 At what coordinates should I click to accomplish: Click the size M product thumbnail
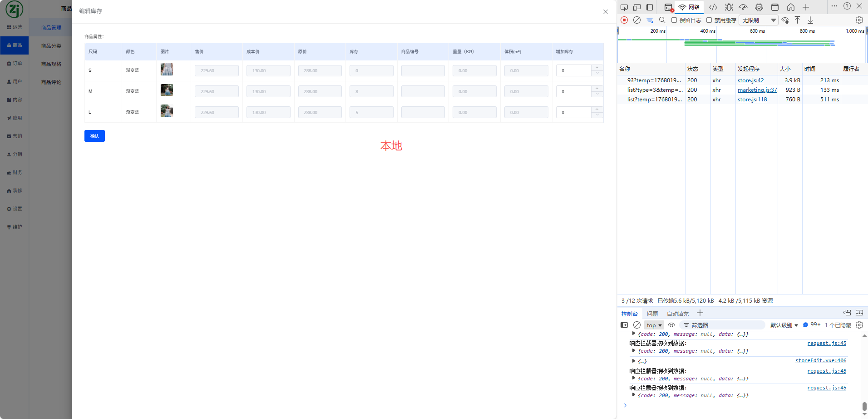[x=167, y=90]
